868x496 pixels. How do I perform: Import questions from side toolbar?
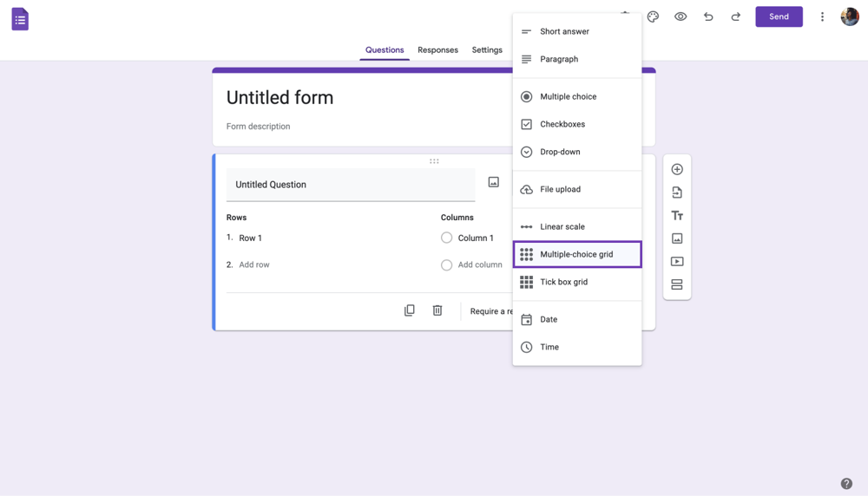click(x=677, y=193)
